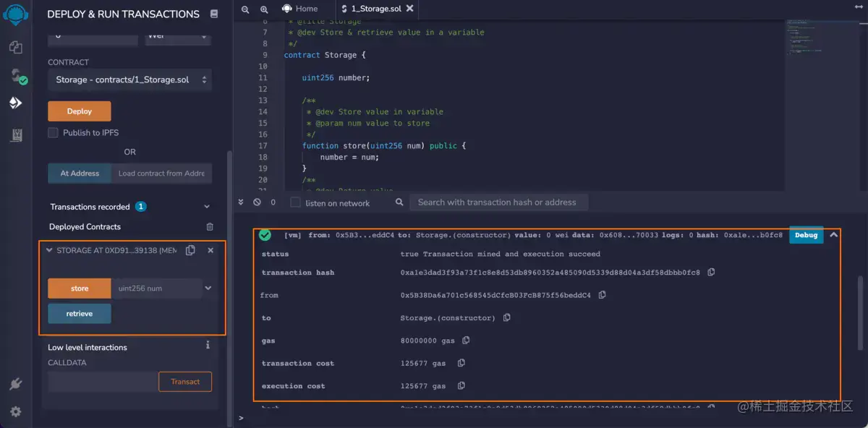This screenshot has width=868, height=428.
Task: Copy the gas 80000000 value
Action: (466, 341)
